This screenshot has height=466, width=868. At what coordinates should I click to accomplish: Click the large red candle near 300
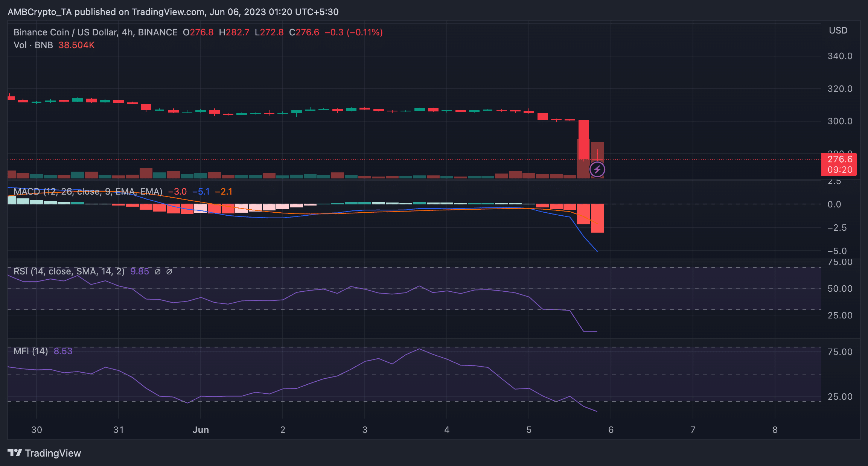point(584,140)
